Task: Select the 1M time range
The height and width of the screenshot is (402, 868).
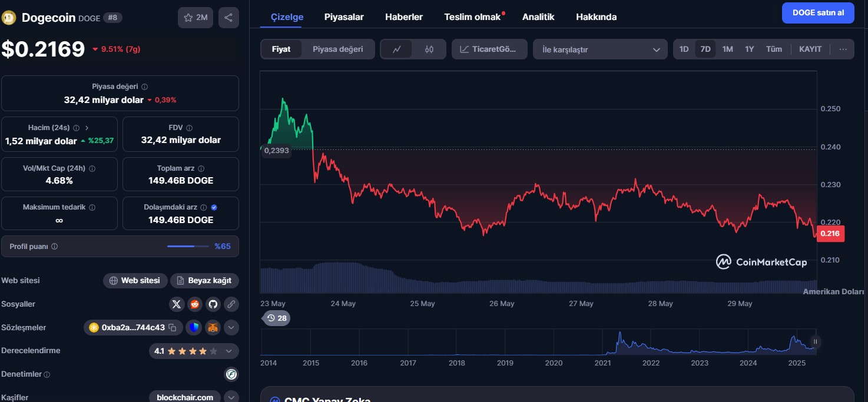Action: (728, 49)
